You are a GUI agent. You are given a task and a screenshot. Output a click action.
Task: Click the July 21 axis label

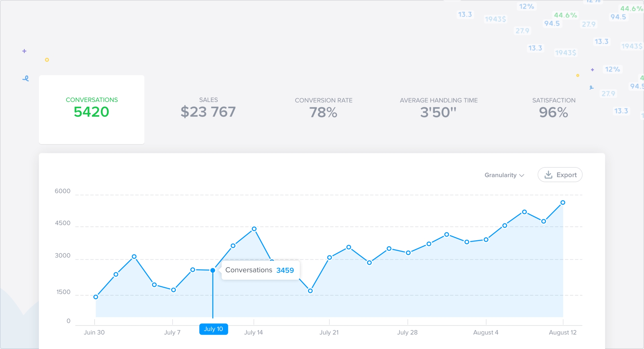point(329,332)
